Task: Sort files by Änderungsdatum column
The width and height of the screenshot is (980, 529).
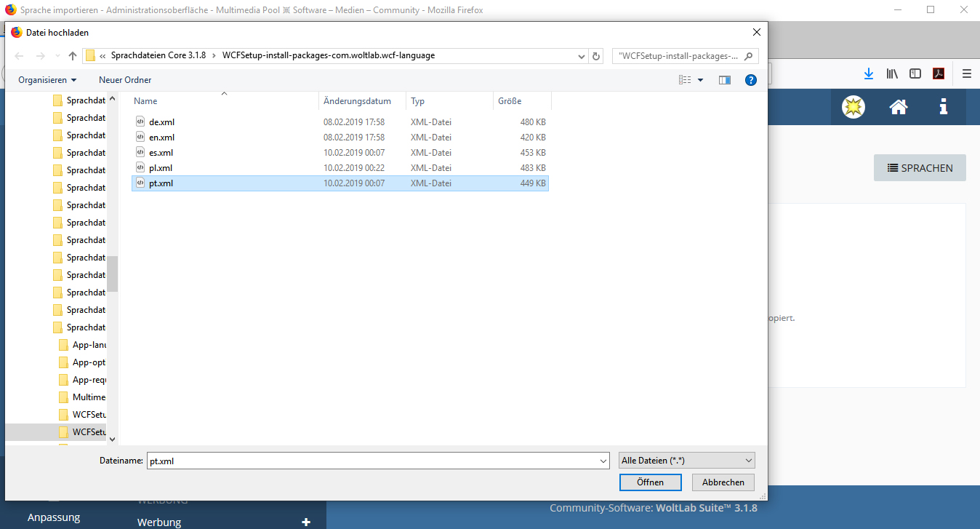Action: coord(357,101)
